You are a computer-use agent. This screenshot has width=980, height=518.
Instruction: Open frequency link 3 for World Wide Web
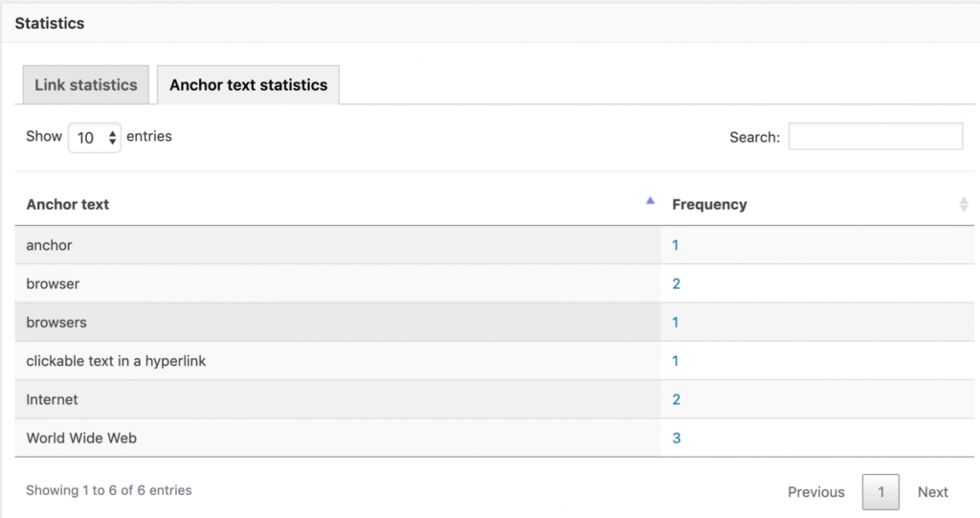coord(677,439)
